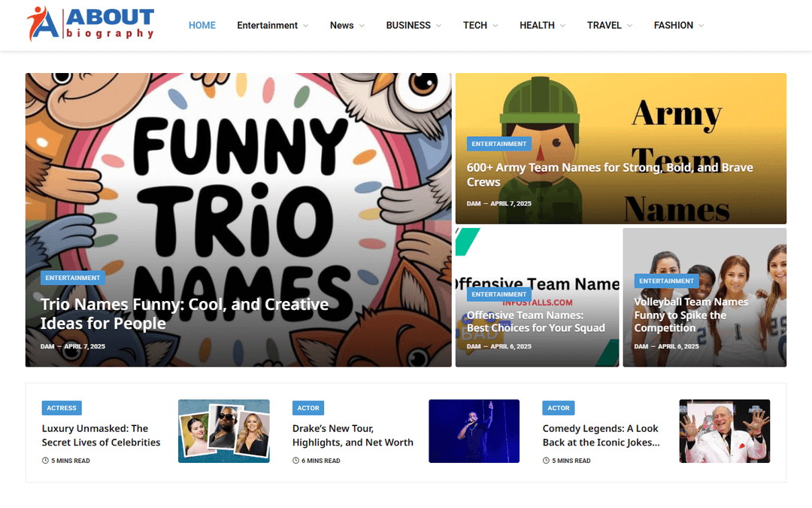812x508 pixels.
Task: Open Offensive Team Names article headline
Action: [x=535, y=321]
